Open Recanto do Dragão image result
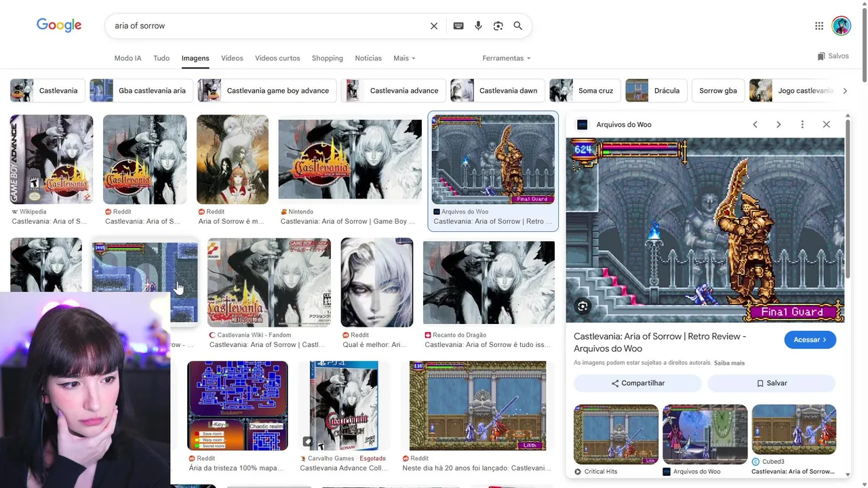Screen dimensions: 868x488 tap(489, 283)
